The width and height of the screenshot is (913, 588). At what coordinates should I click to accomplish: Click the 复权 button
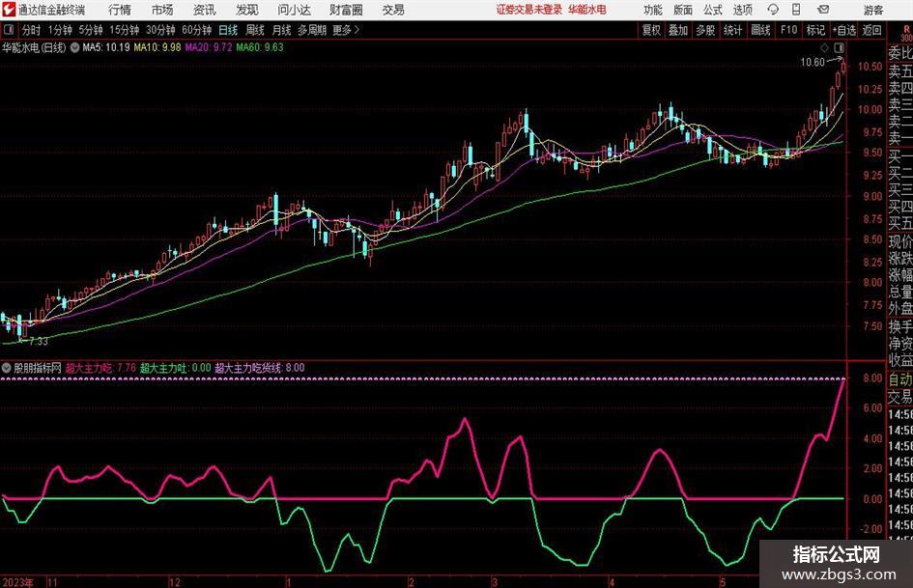(x=651, y=30)
